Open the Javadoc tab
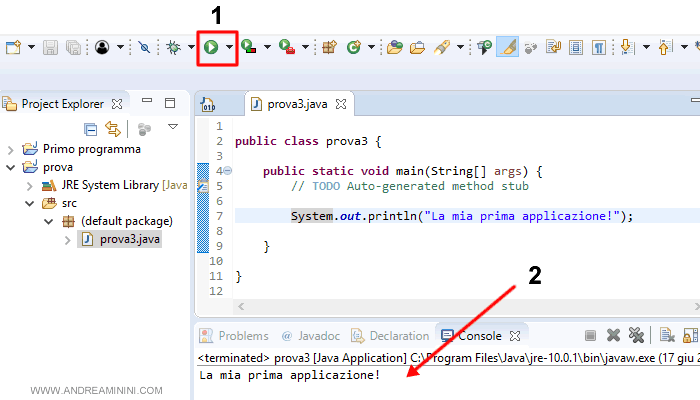This screenshot has height=400, width=700. [x=311, y=336]
